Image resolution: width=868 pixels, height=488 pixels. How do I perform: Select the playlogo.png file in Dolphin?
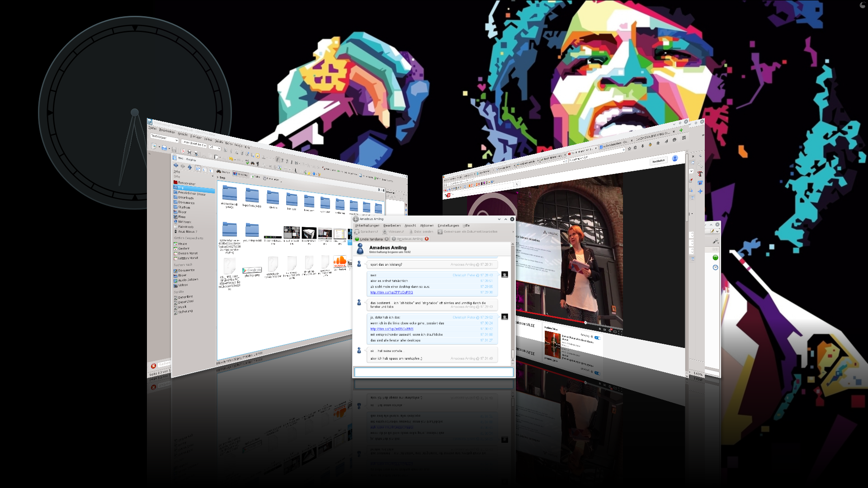point(252,271)
